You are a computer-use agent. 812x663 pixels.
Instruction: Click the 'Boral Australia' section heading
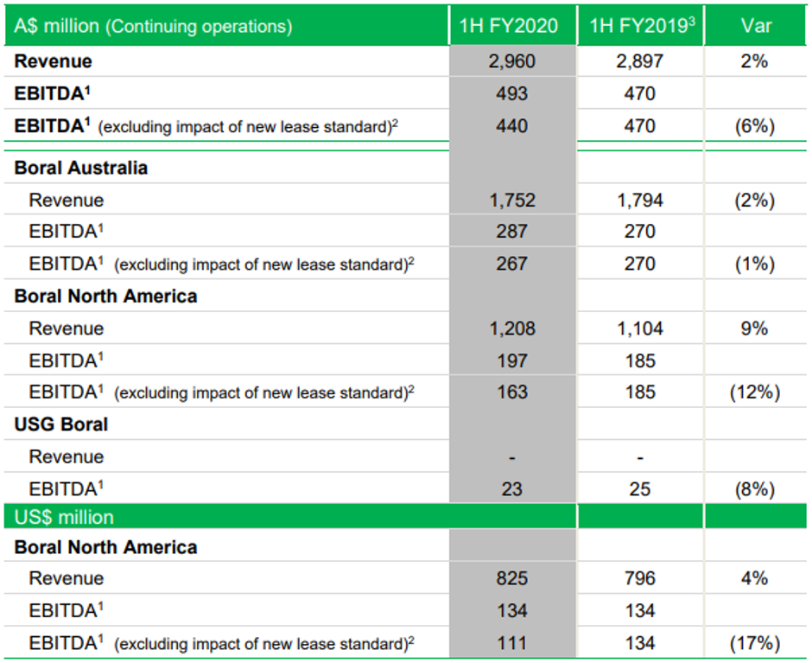coord(81,168)
